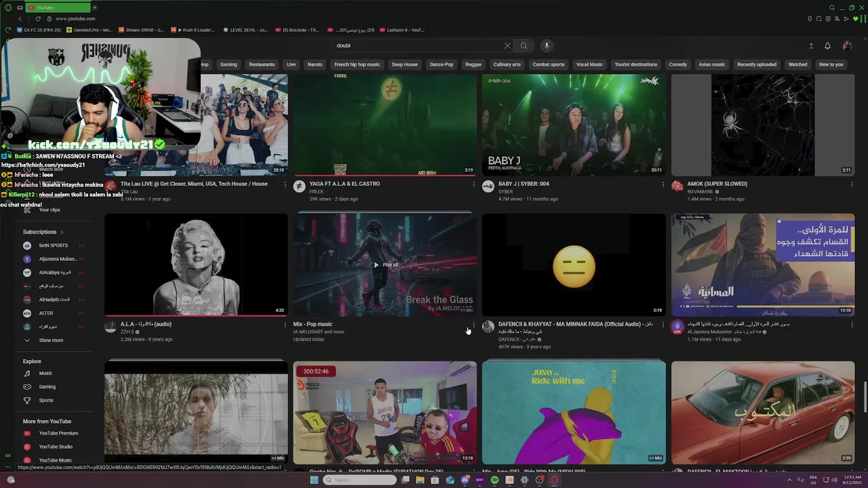Select the Naruto filter chip
The width and height of the screenshot is (868, 488).
[315, 64]
